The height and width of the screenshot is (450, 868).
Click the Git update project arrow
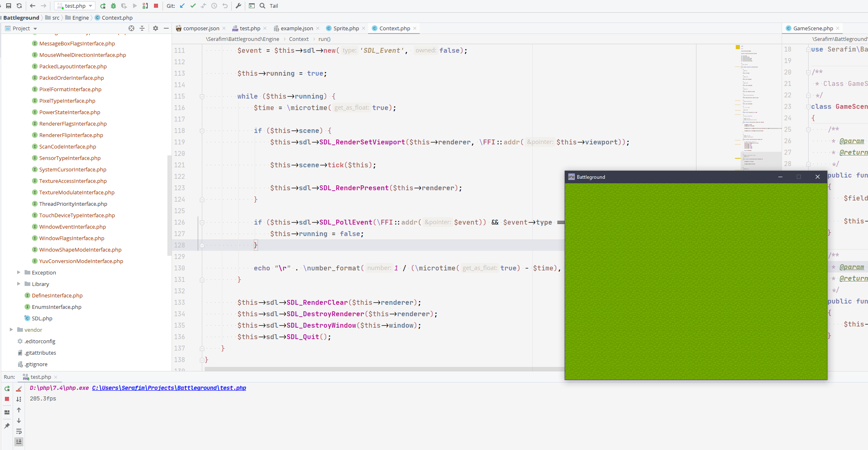coord(182,6)
